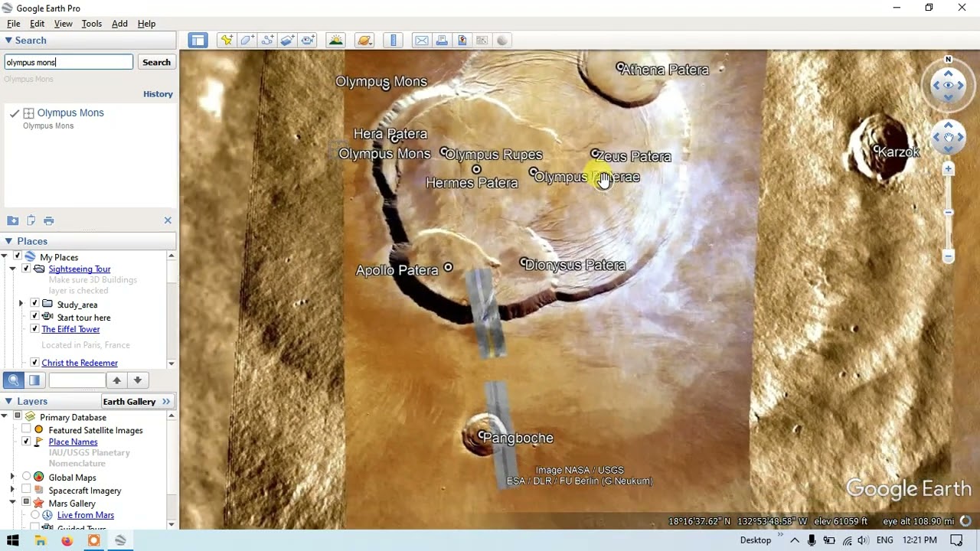Collapse the My Places tree node

pyautogui.click(x=5, y=257)
